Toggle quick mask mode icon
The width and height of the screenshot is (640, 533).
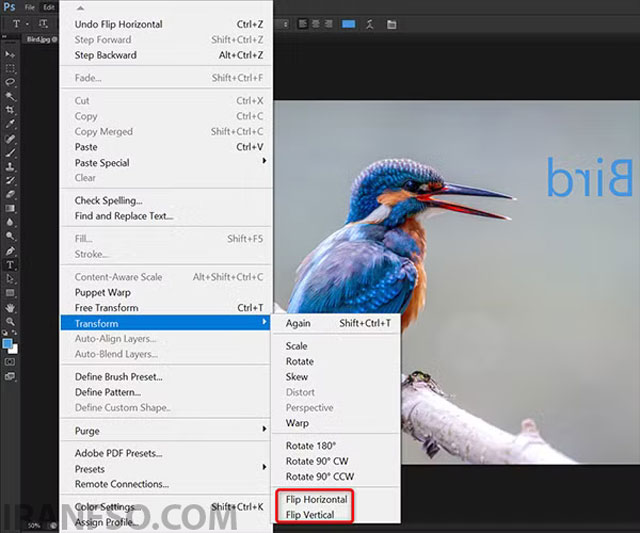[x=10, y=362]
